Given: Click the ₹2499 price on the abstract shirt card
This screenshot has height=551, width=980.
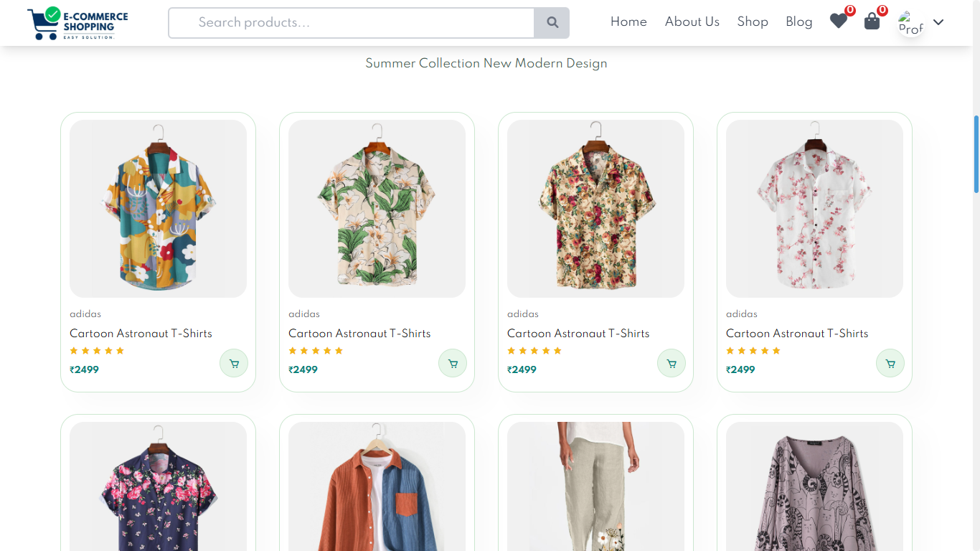Looking at the screenshot, I should click(84, 369).
